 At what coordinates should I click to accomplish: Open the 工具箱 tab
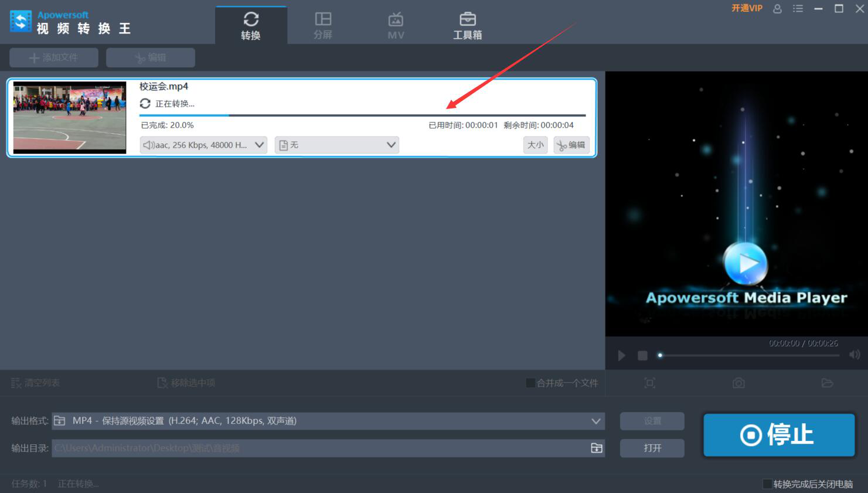(x=468, y=26)
